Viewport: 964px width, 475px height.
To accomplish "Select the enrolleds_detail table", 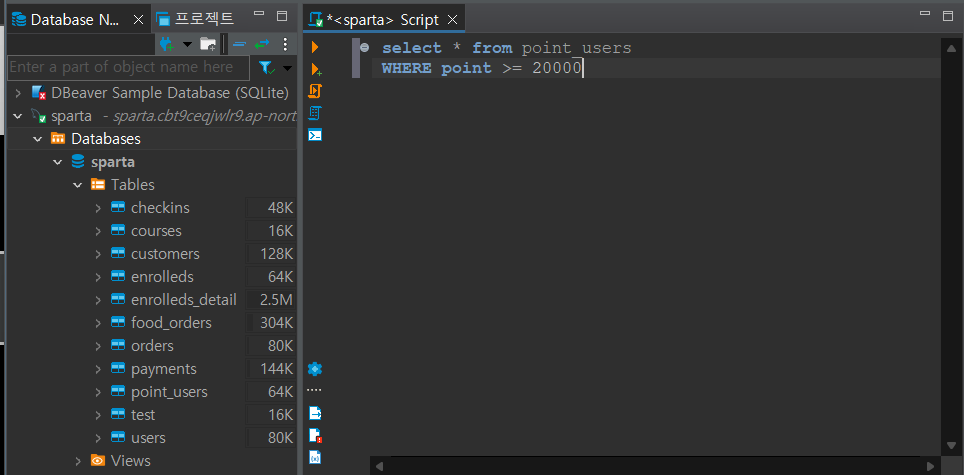I will click(x=184, y=300).
